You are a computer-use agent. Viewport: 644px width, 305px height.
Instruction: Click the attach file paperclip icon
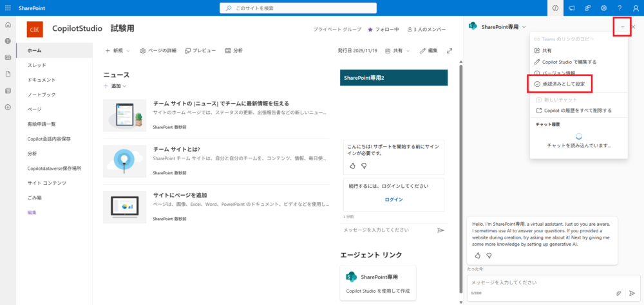[618, 293]
